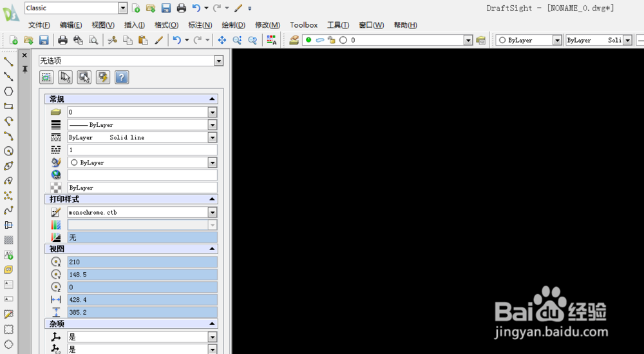Screen dimensions: 644x354
Task: Open the 编辑(E) menu
Action: click(71, 25)
